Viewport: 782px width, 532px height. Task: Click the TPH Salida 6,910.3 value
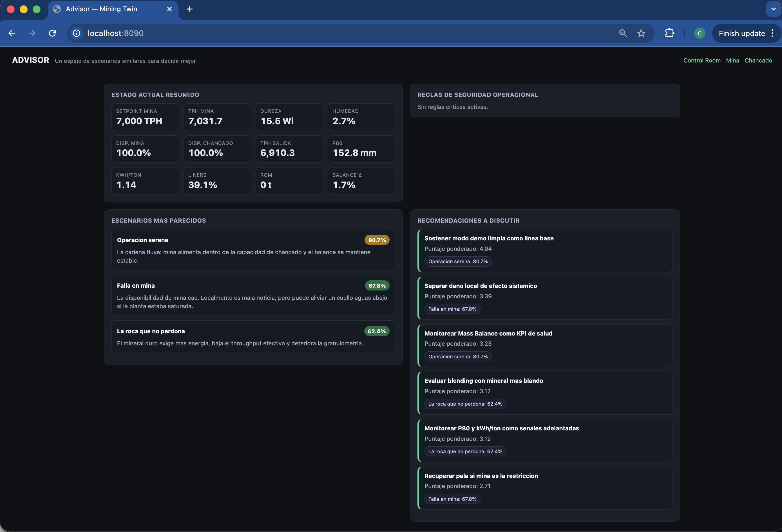[277, 153]
